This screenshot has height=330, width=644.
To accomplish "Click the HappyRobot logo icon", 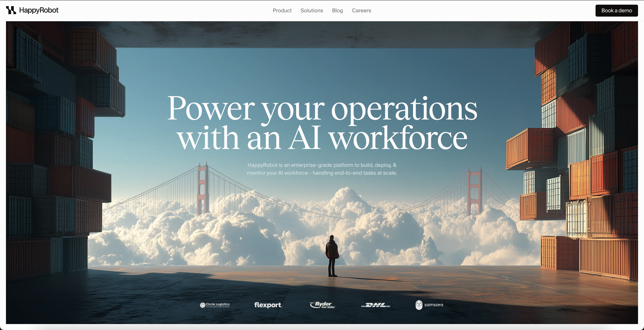I will coord(11,10).
